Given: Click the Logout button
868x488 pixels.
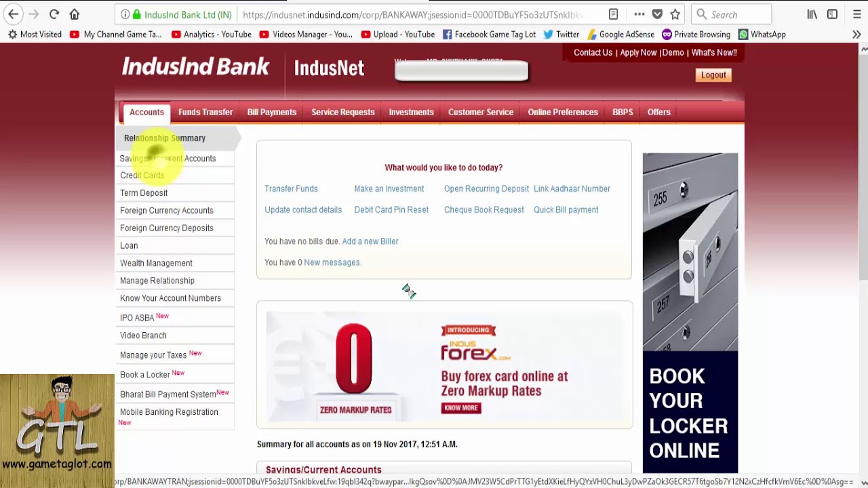Looking at the screenshot, I should pyautogui.click(x=713, y=75).
